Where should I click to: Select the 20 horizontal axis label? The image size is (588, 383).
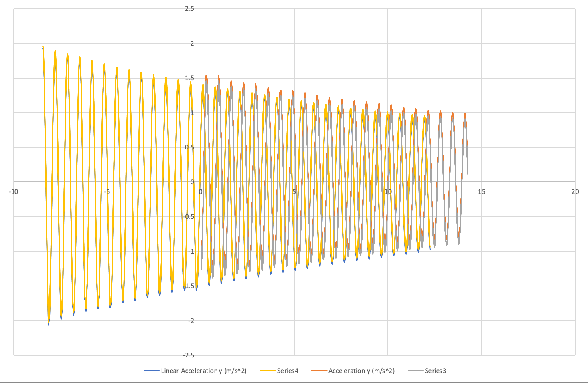[575, 191]
